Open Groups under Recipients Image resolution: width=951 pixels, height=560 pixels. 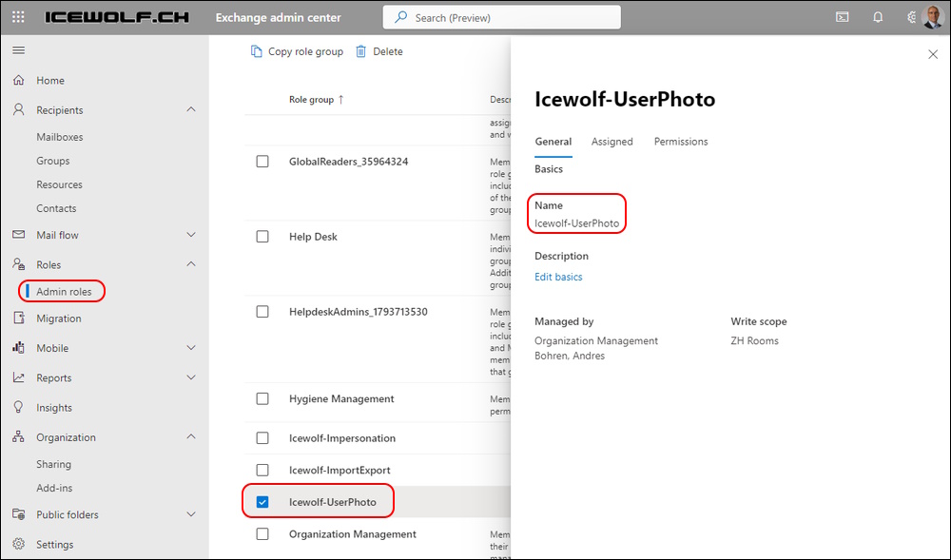[x=52, y=161]
